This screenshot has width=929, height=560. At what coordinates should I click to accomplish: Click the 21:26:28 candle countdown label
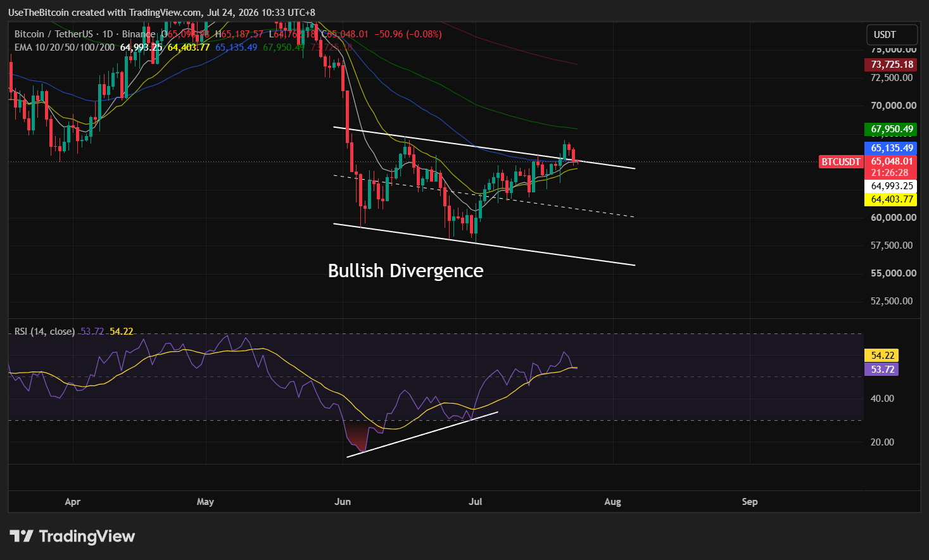[890, 173]
